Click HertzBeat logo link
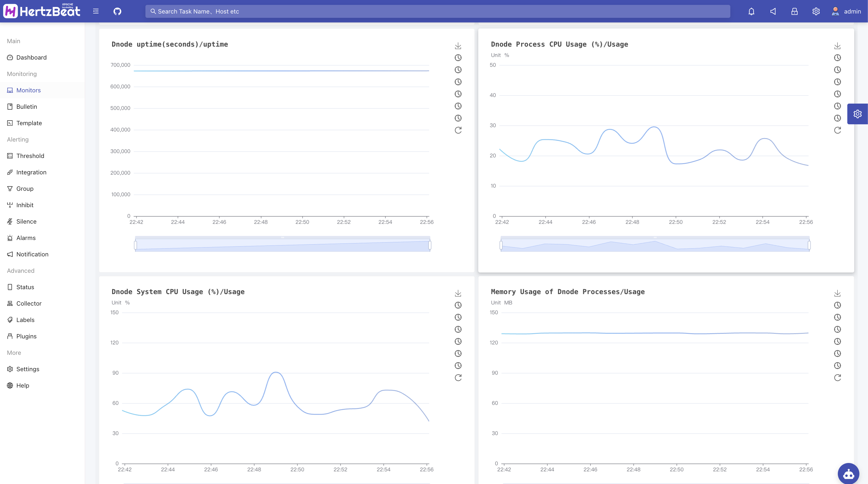The image size is (868, 484). pos(42,12)
